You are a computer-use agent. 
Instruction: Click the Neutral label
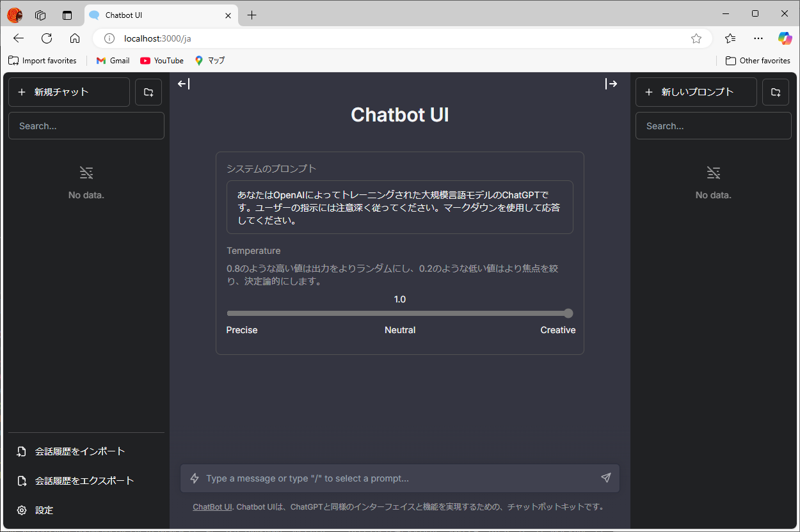coord(400,330)
